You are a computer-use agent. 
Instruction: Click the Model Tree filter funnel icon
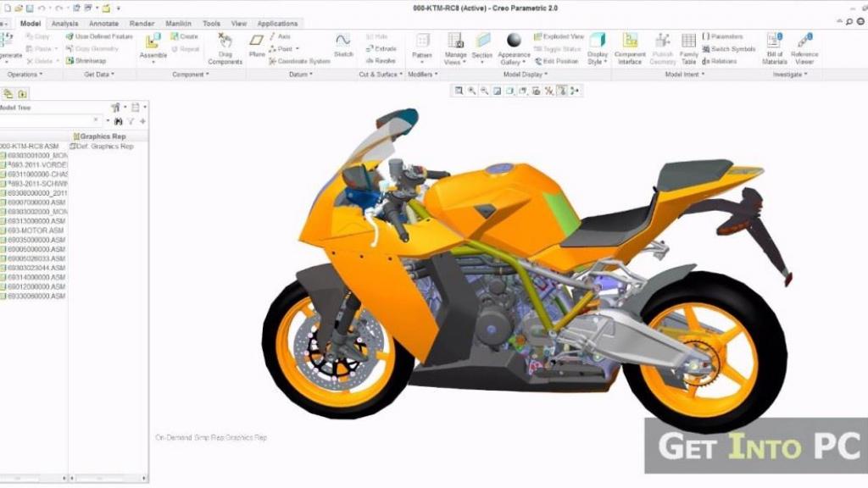point(131,121)
